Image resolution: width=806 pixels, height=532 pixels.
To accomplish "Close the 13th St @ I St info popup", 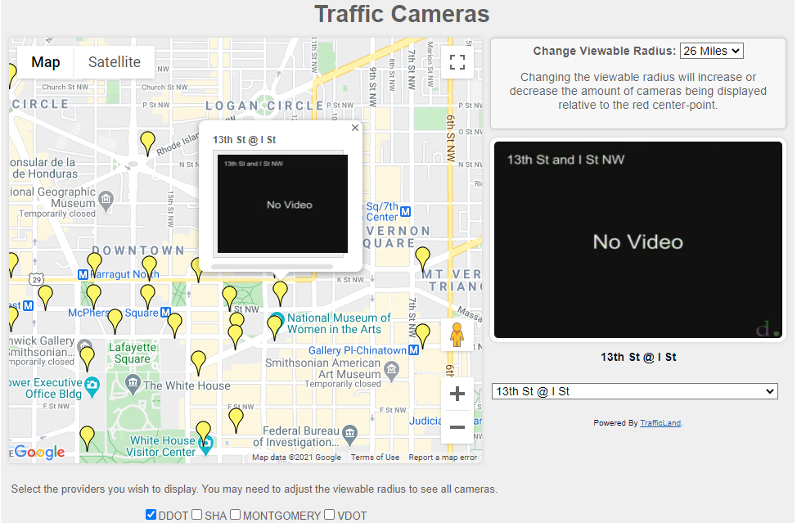I will 354,128.
